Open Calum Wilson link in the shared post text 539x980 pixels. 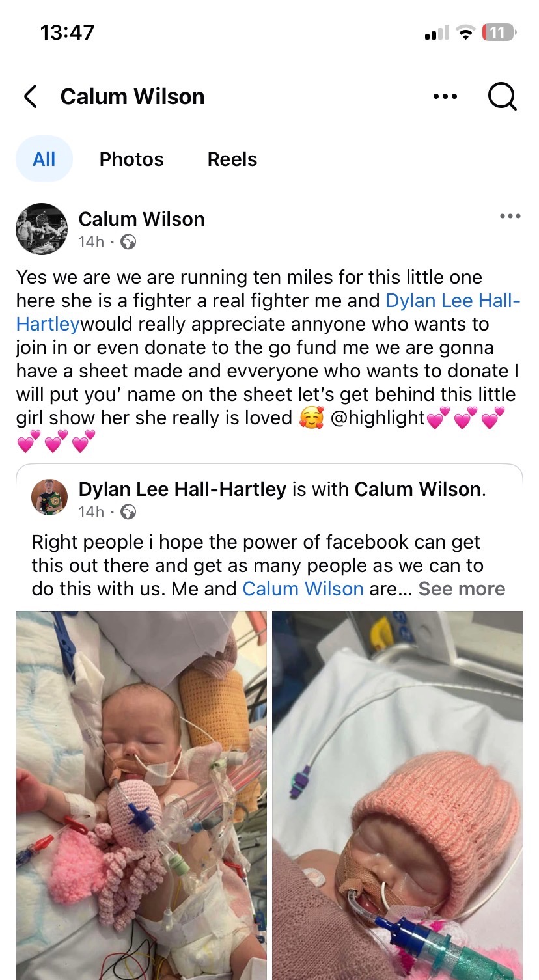click(303, 589)
